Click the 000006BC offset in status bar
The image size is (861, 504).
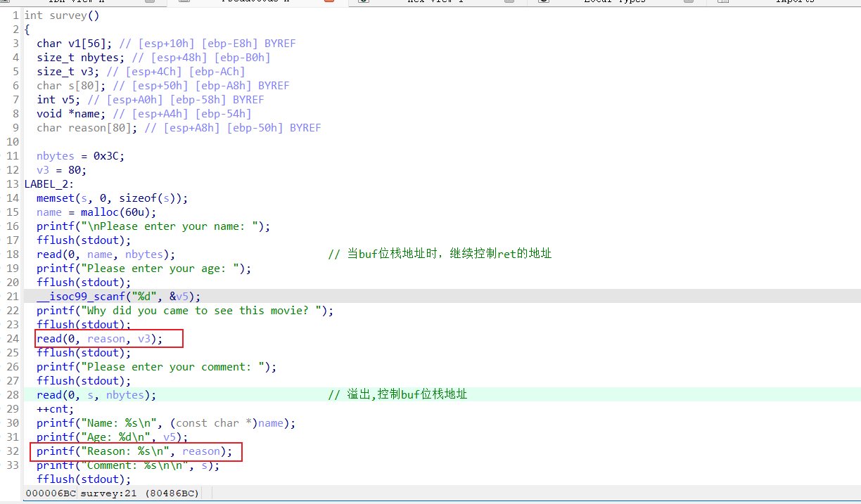51,493
